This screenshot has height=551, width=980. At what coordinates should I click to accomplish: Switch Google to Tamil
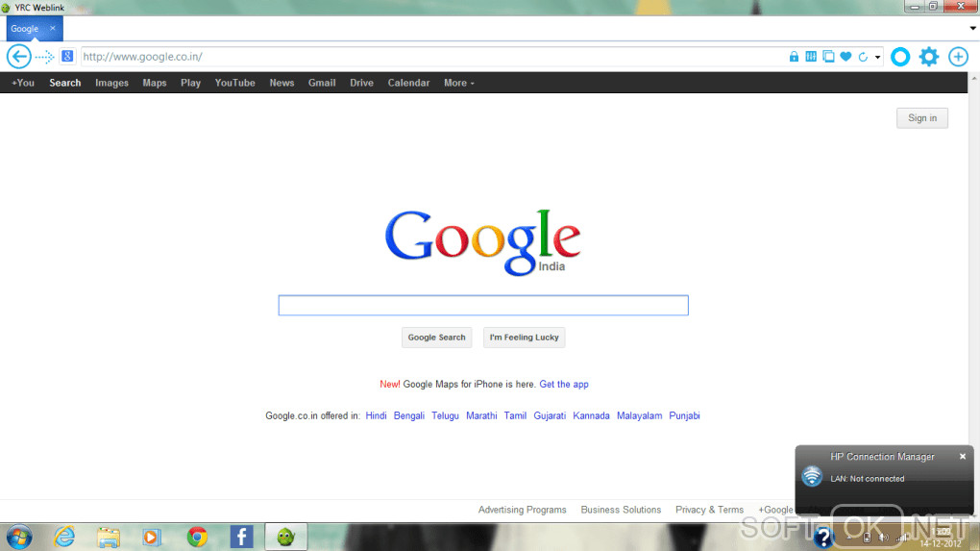tap(515, 415)
